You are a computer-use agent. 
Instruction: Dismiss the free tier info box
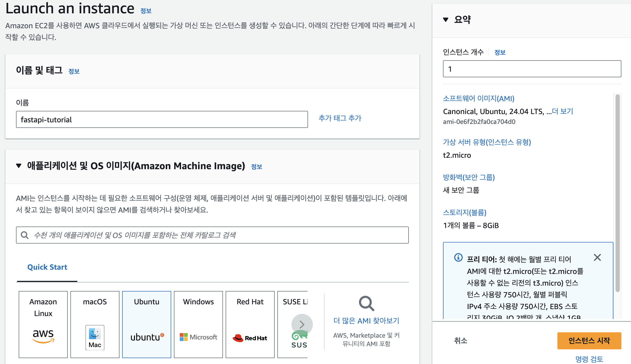[597, 257]
